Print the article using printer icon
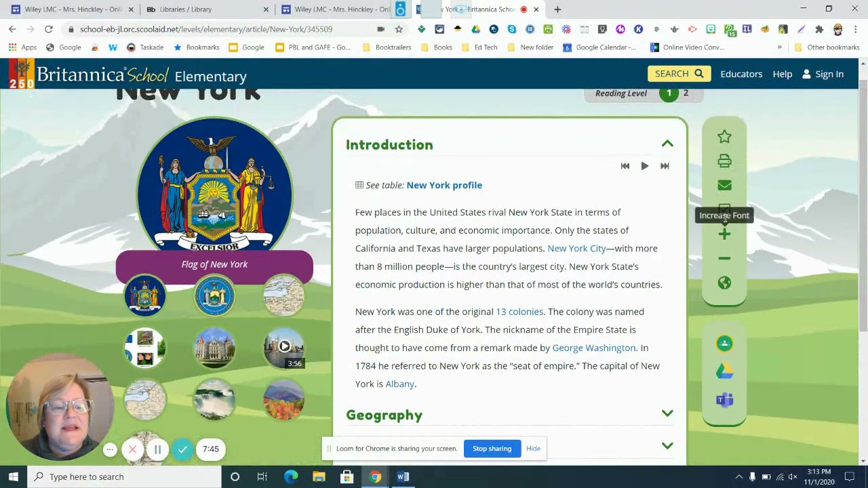This screenshot has height=488, width=868. [724, 161]
